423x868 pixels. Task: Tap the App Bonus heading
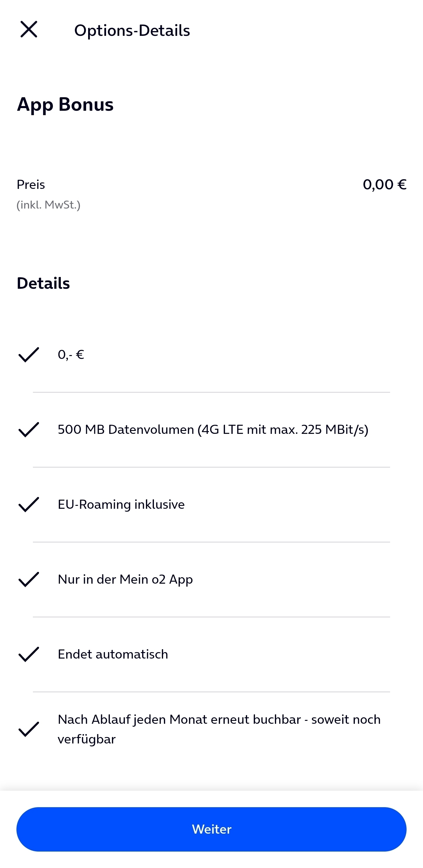tap(66, 104)
